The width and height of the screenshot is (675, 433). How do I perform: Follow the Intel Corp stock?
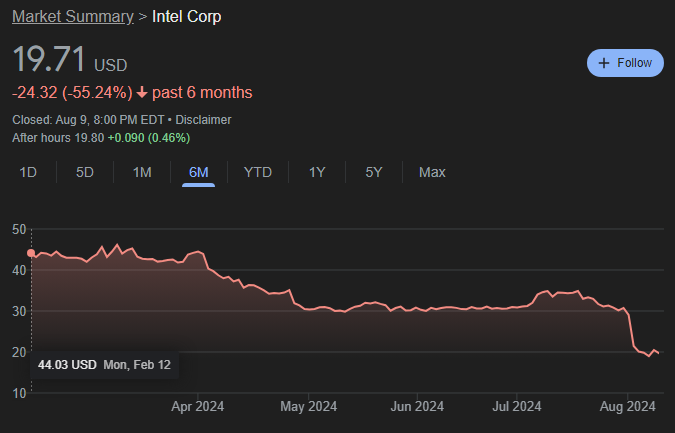coord(624,63)
